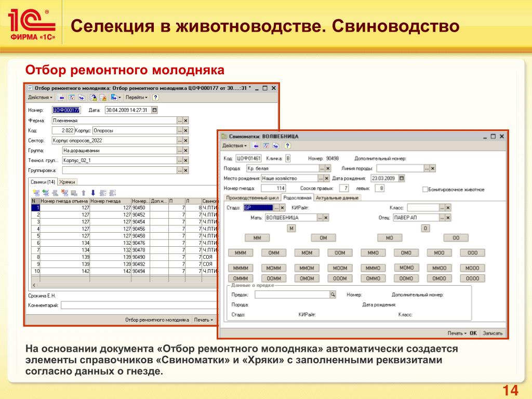
Task: Click delete row icon with red X
Action: point(64,193)
